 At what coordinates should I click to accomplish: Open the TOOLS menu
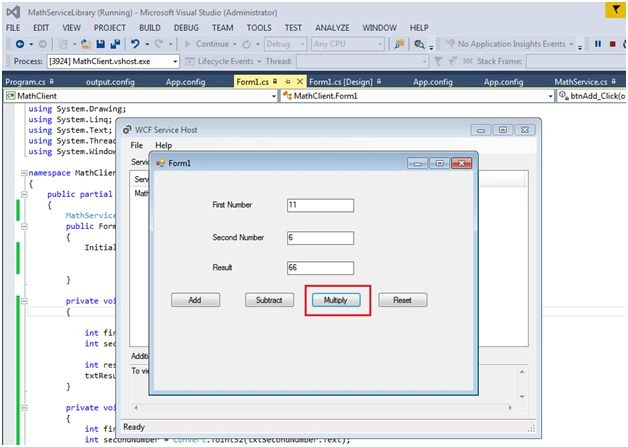[259, 28]
